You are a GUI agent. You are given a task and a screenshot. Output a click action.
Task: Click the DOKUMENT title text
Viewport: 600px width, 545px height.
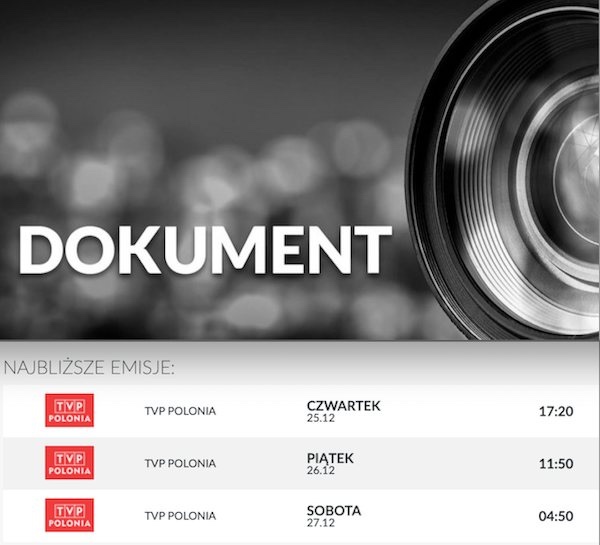tap(205, 250)
